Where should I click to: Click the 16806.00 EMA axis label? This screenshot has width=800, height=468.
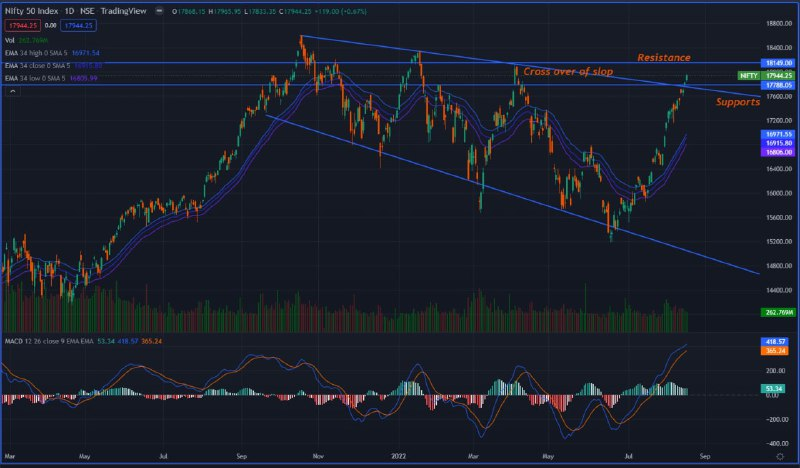778,152
